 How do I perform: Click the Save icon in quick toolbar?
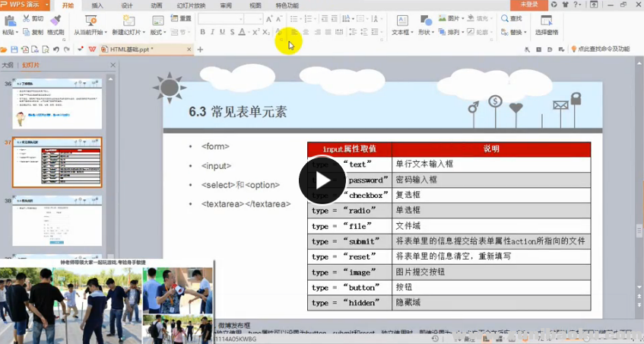tap(14, 49)
